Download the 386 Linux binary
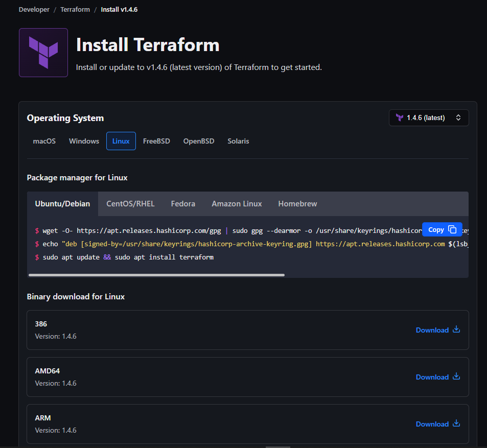The height and width of the screenshot is (448, 487). coord(437,329)
